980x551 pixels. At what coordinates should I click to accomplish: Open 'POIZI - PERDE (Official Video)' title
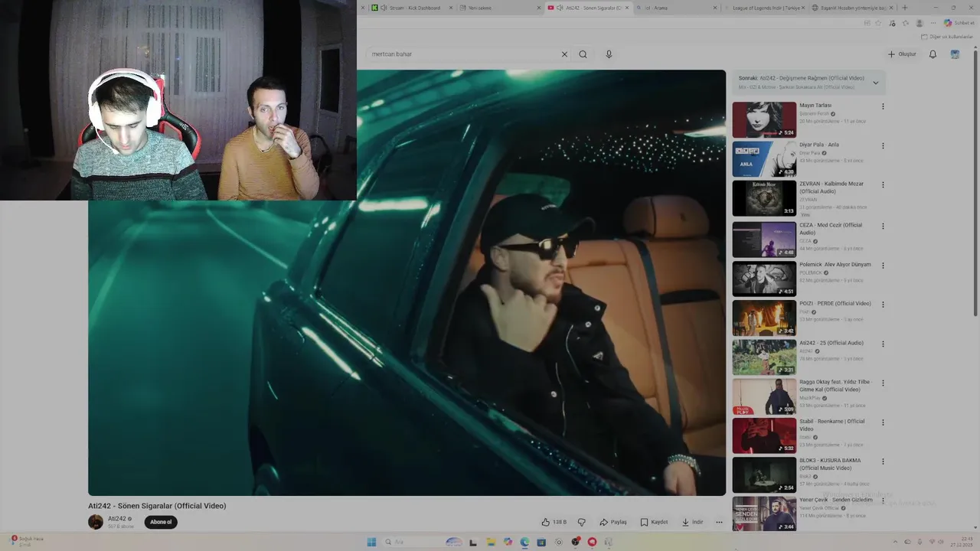835,304
